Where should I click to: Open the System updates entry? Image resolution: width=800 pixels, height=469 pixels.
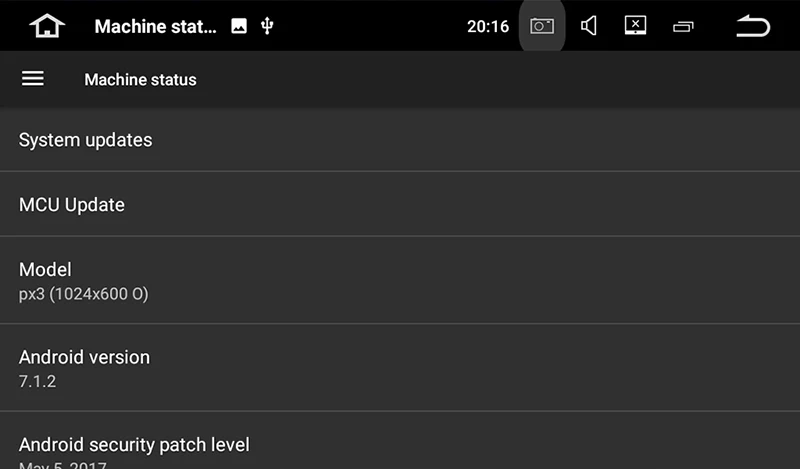click(x=400, y=140)
